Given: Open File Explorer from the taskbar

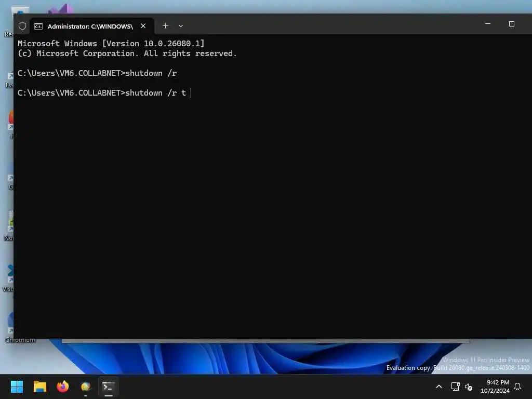Looking at the screenshot, I should [x=40, y=387].
